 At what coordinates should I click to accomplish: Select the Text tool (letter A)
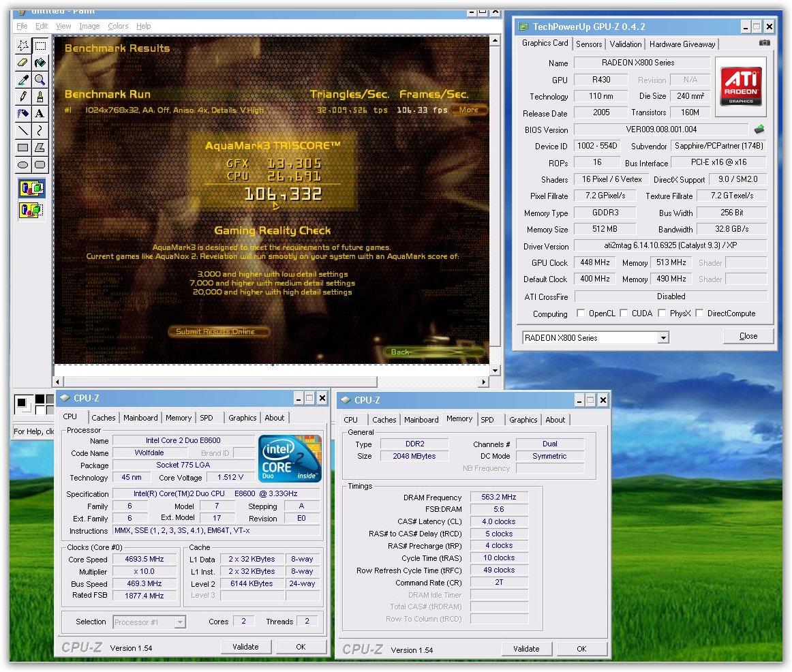40,114
